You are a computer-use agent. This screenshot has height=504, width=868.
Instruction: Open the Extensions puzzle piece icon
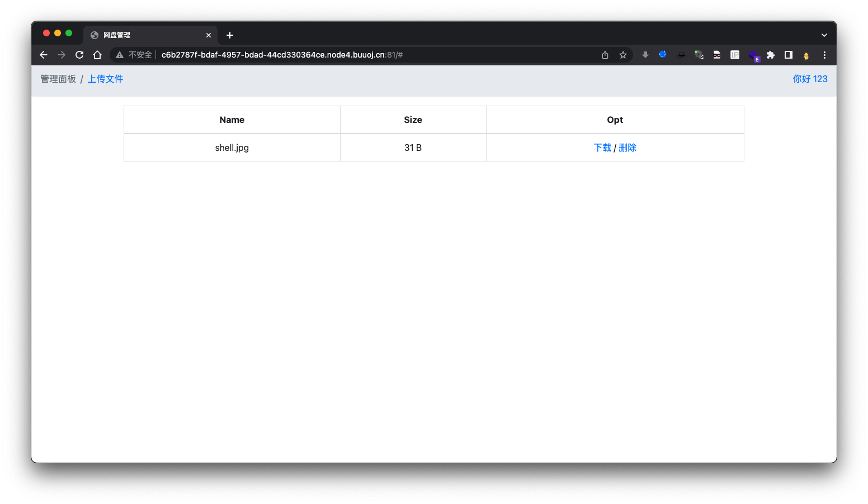point(771,55)
